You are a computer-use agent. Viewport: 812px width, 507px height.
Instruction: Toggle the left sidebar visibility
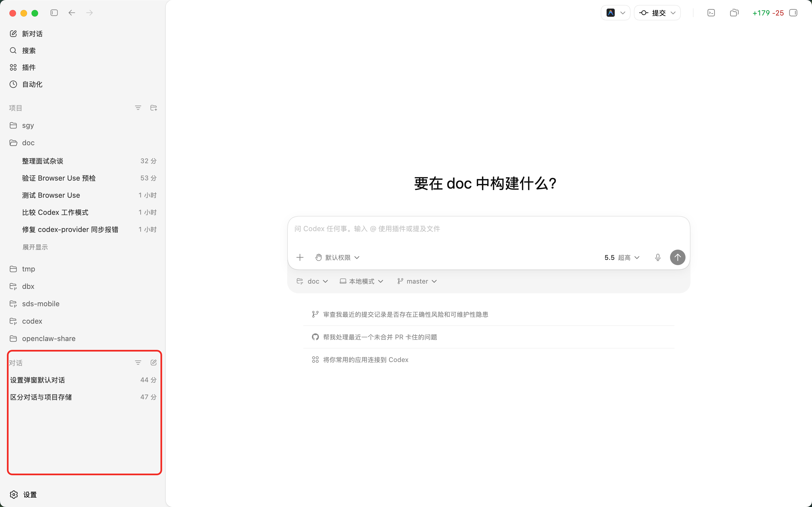point(54,12)
